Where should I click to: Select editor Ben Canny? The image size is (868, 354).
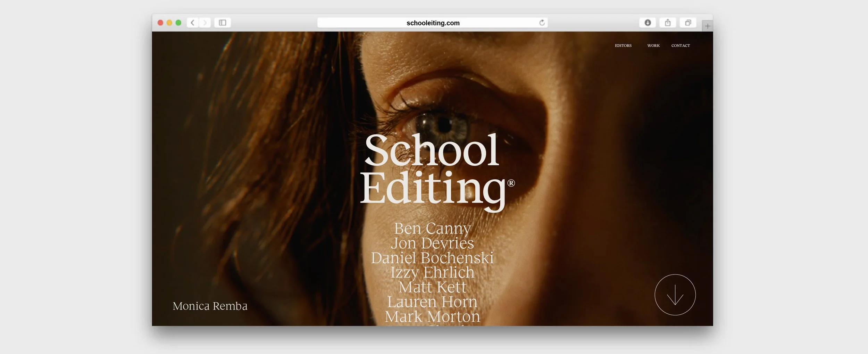point(432,229)
